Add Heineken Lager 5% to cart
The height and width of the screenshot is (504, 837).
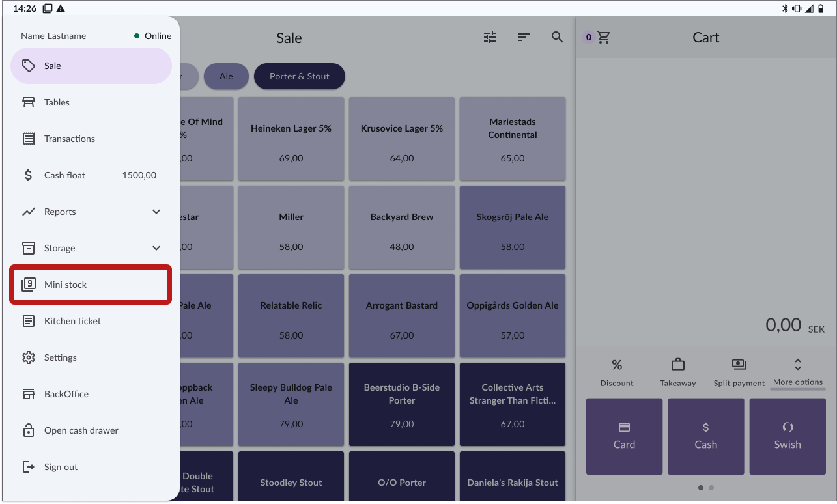click(x=291, y=139)
